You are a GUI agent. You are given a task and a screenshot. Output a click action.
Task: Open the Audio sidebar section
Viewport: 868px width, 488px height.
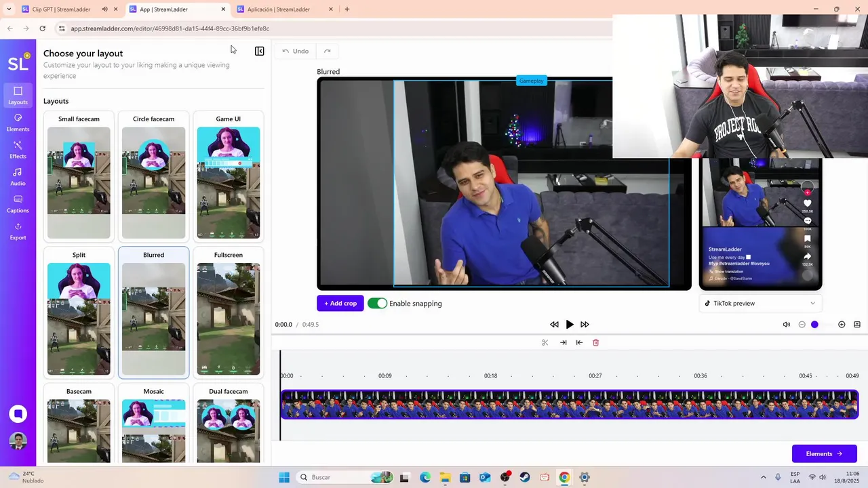coord(18,177)
